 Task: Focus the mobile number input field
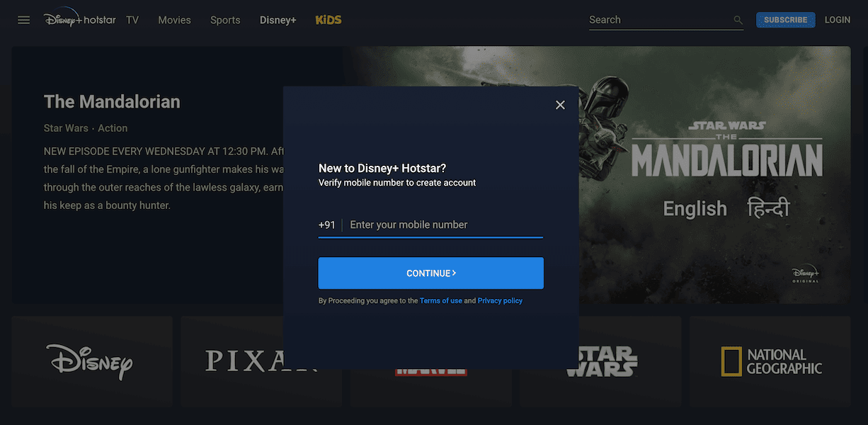point(446,225)
